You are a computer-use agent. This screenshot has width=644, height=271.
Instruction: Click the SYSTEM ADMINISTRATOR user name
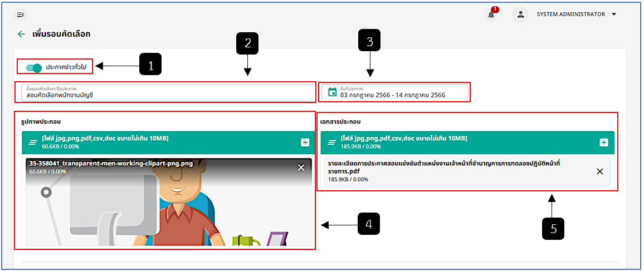click(x=571, y=14)
